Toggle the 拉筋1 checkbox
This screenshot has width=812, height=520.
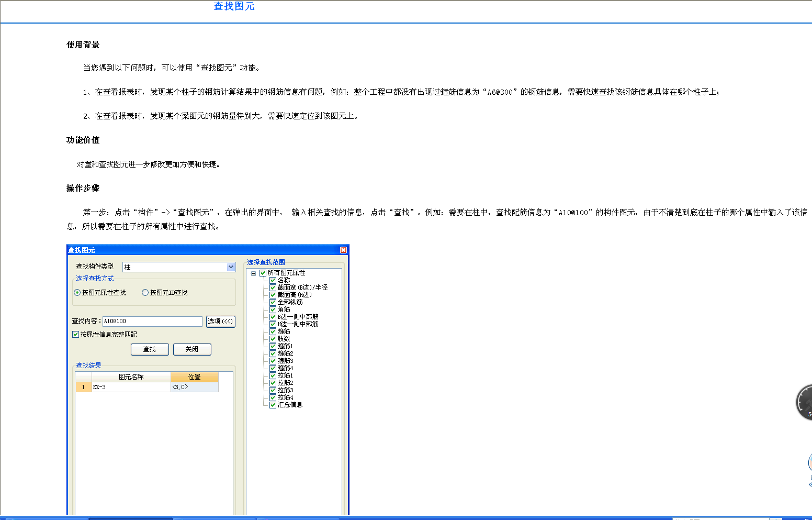point(273,375)
